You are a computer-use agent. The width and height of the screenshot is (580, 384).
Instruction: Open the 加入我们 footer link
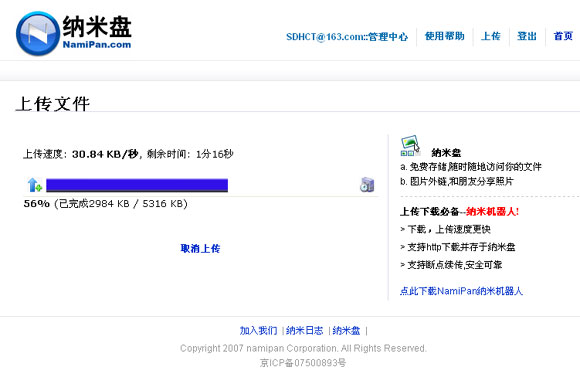tap(258, 330)
